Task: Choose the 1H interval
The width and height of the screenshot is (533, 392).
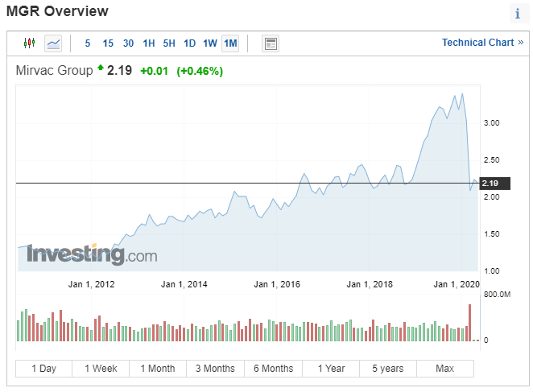Action: coord(148,43)
